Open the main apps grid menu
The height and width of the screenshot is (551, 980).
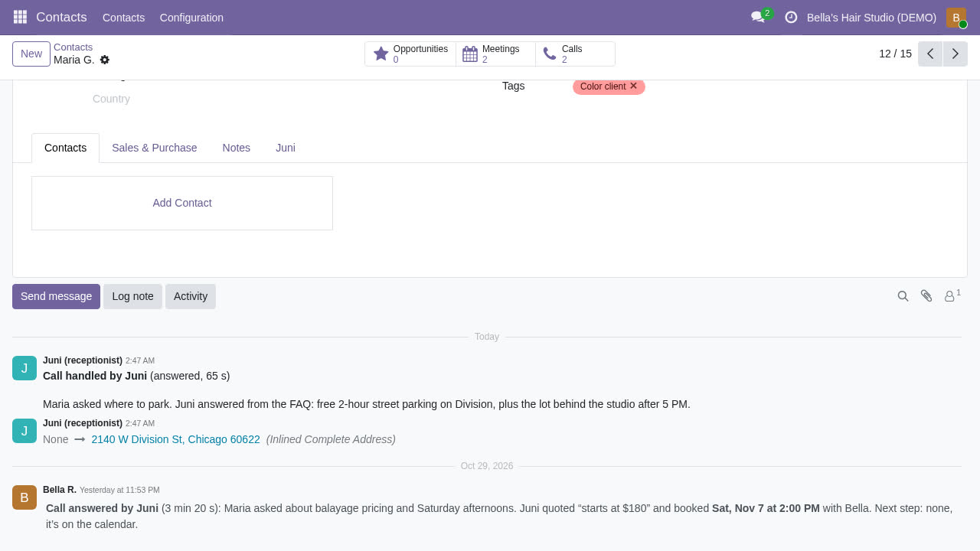[20, 17]
